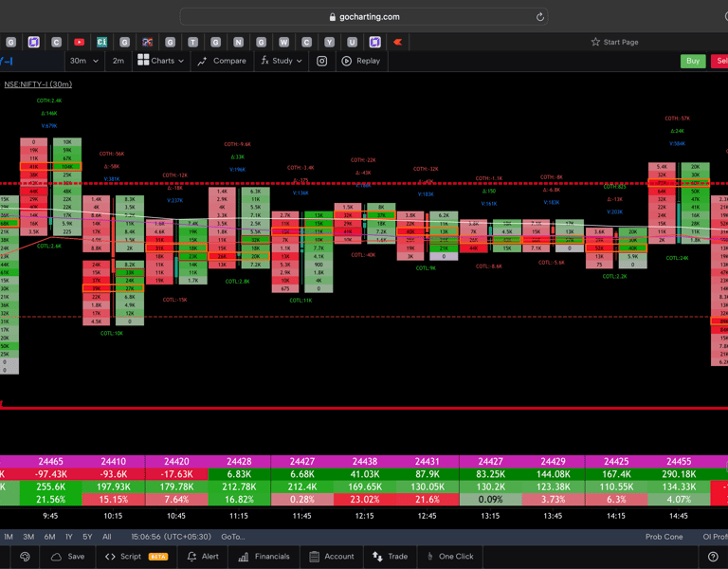
Task: Toggle the OI Profile overlay
Action: pyautogui.click(x=715, y=537)
